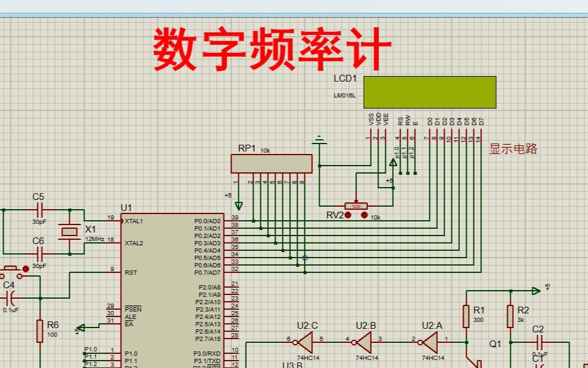Select the 显示电路 label text
This screenshot has width=588, height=368.
(x=514, y=149)
